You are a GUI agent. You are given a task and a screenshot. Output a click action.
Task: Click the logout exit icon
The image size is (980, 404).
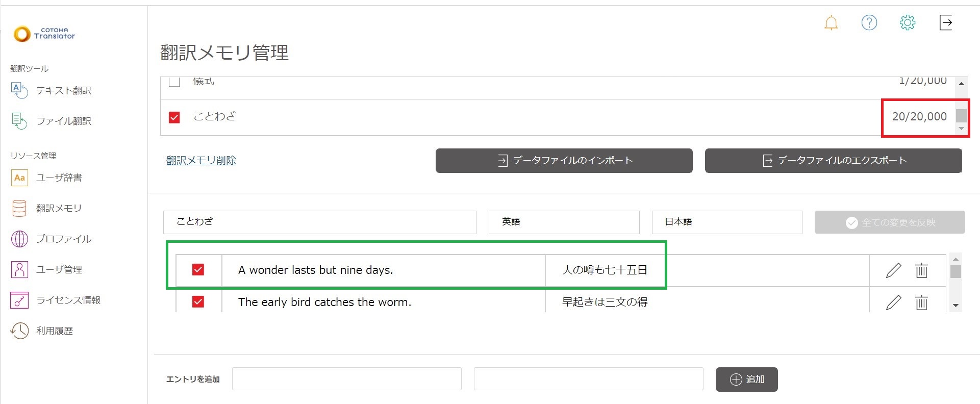945,22
